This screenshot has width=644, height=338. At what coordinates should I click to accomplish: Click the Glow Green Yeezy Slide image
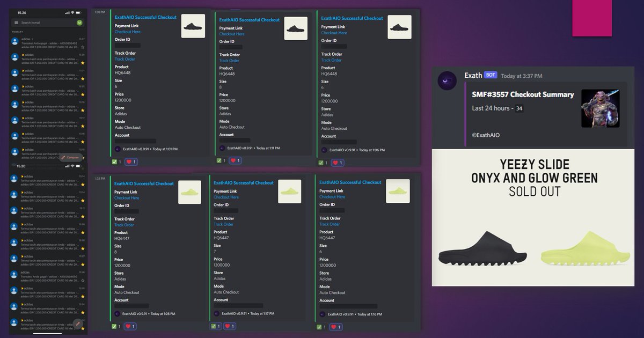[586, 248]
